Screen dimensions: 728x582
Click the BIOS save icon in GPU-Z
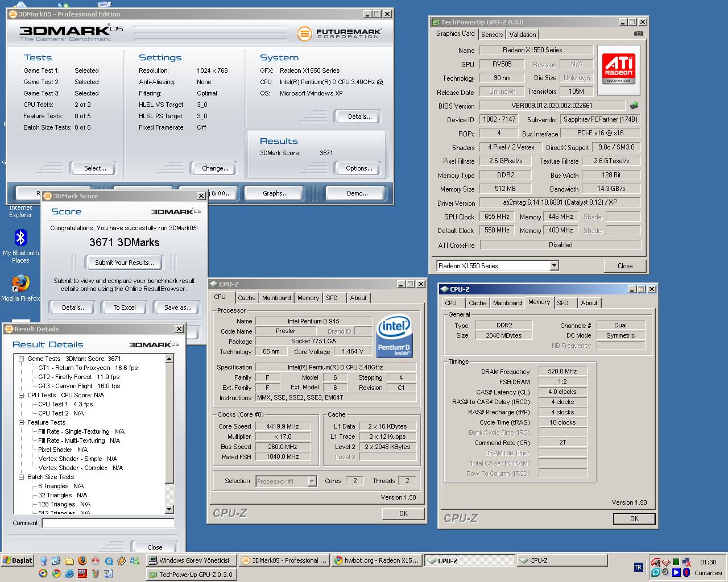(634, 106)
